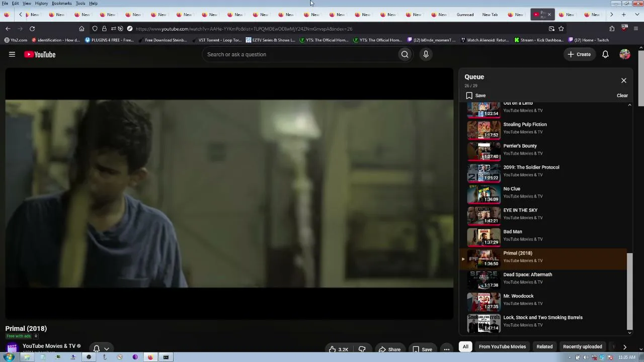Open a new browser tab
644x362 pixels.
(623, 15)
